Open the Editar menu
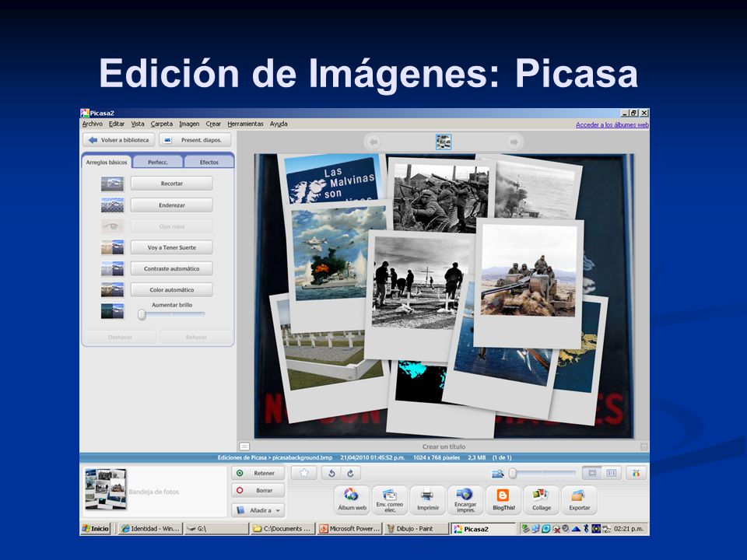 pyautogui.click(x=116, y=124)
